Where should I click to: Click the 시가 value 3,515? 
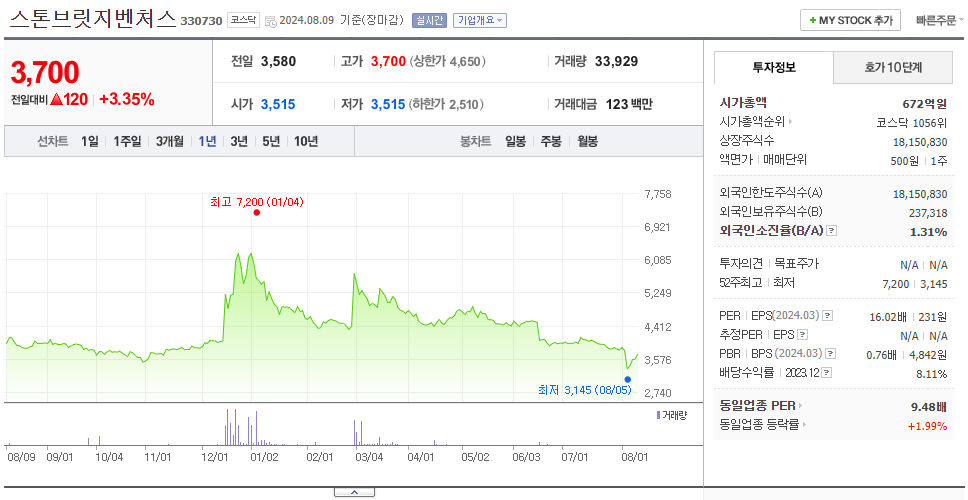tap(278, 105)
